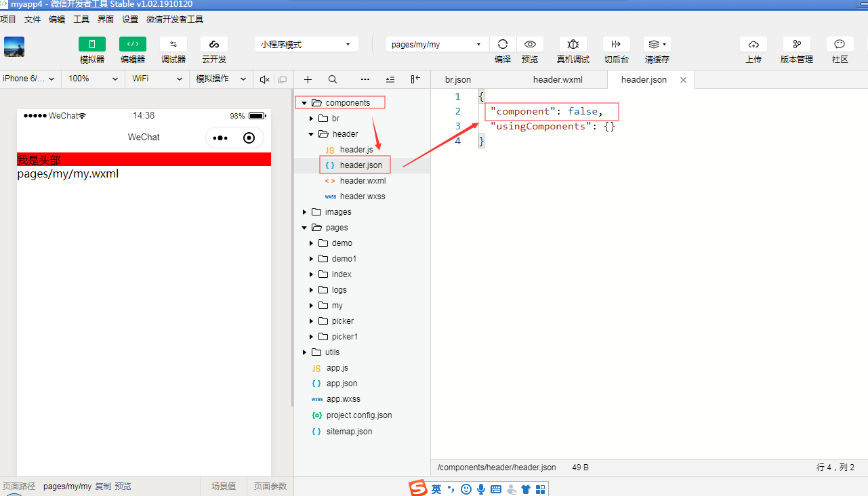Viewport: 868px width, 496px height.
Task: Click the 预览 preview eye icon
Action: (x=530, y=44)
